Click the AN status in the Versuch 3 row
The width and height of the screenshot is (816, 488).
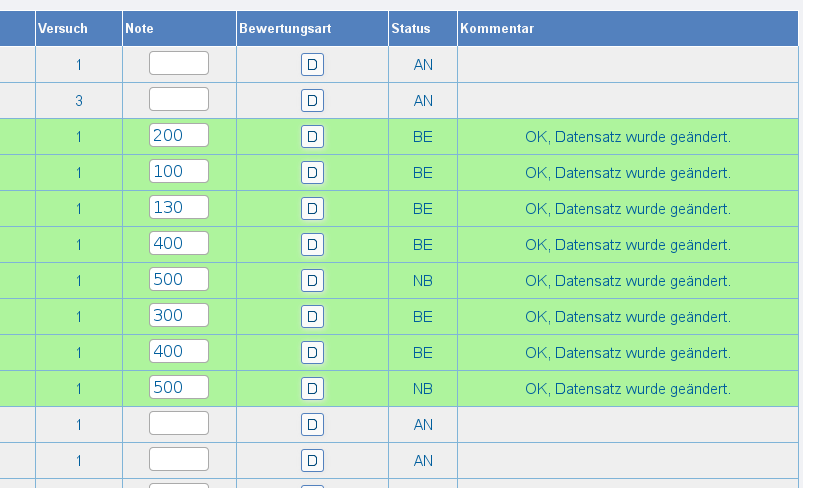pyautogui.click(x=423, y=101)
